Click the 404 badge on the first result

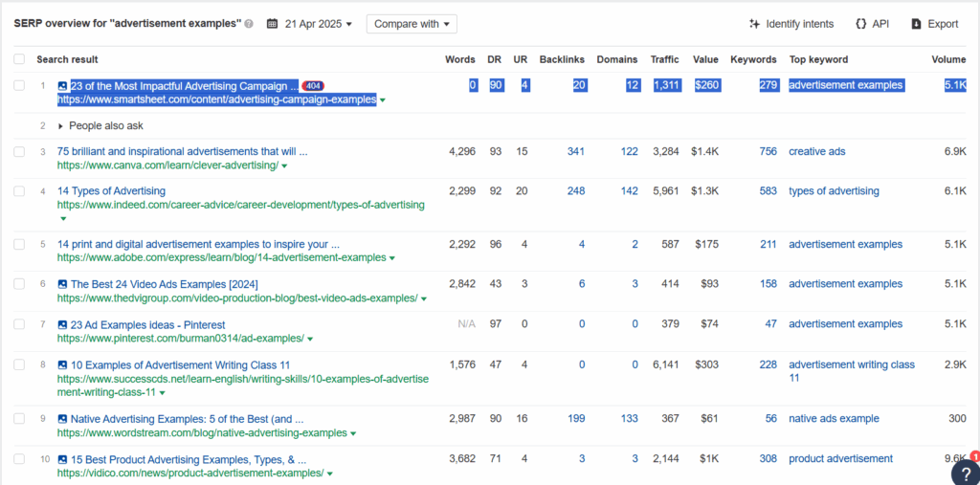click(x=313, y=86)
